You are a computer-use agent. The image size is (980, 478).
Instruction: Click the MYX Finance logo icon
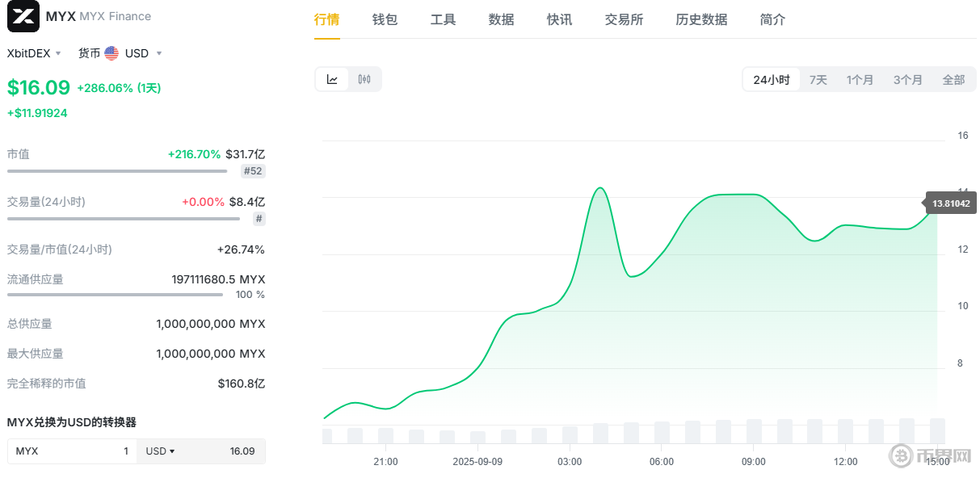[23, 16]
